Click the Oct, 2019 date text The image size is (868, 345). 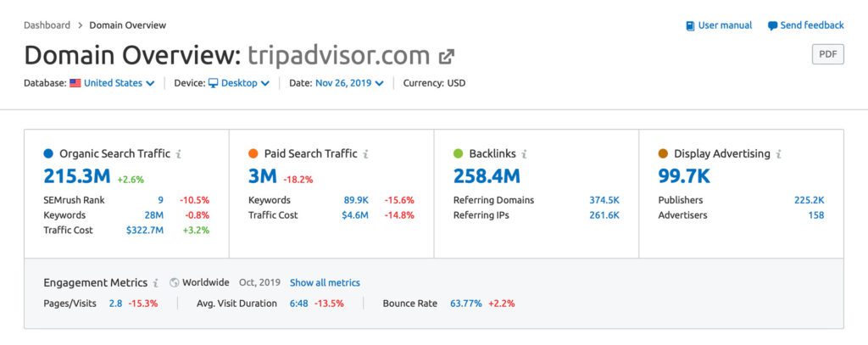coord(259,282)
